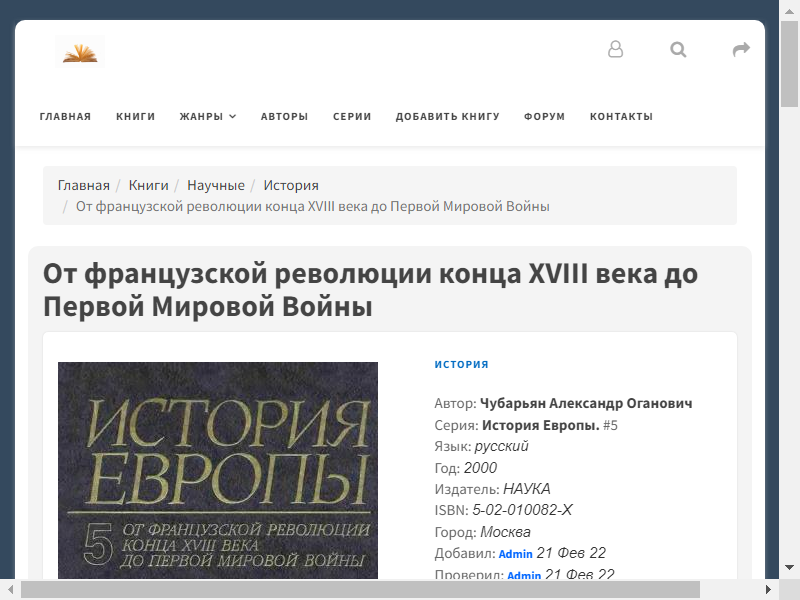The height and width of the screenshot is (600, 800).
Task: Click the Admin link beside Добавил
Action: point(515,554)
